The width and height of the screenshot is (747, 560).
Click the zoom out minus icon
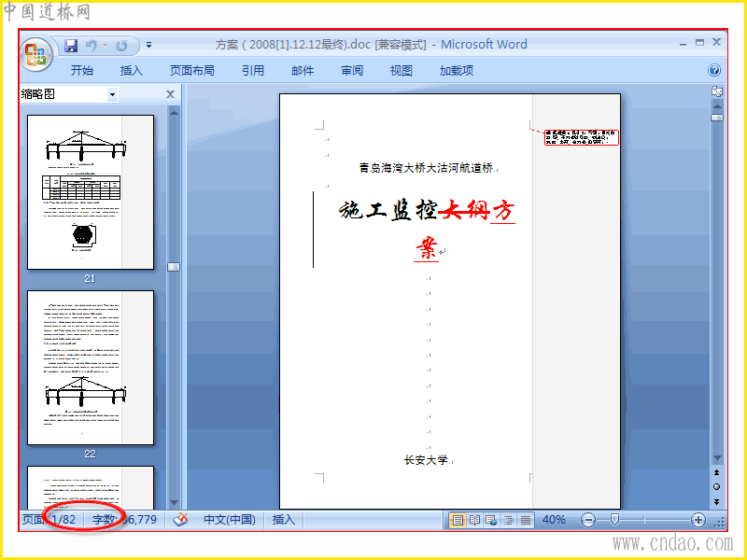click(588, 520)
